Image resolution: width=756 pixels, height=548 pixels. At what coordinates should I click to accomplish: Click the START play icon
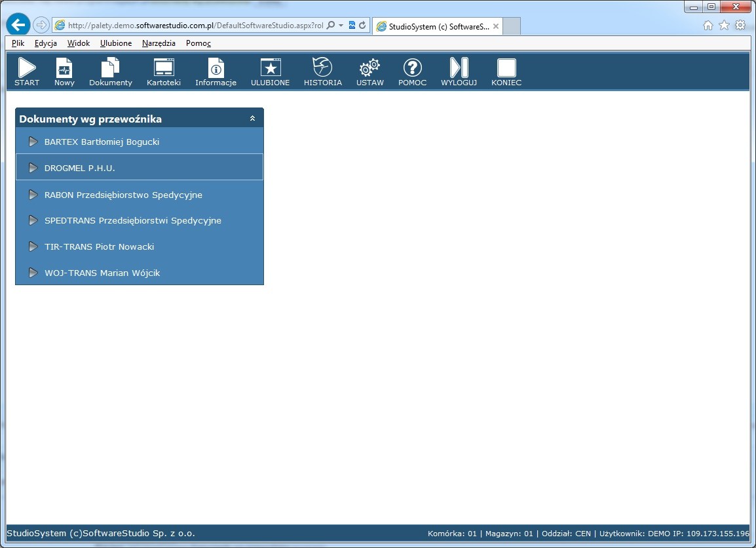[x=27, y=67]
